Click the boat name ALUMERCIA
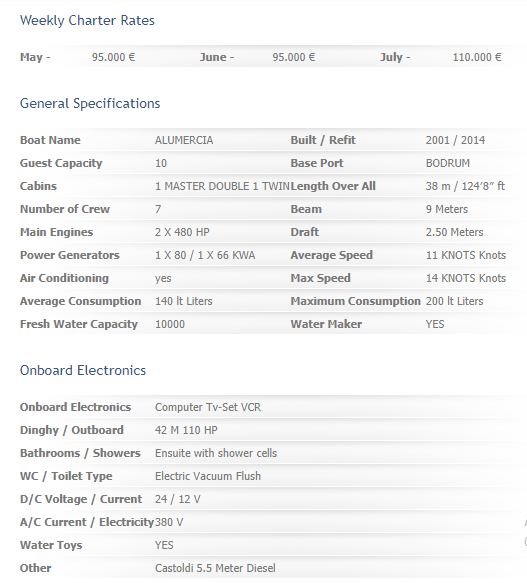 [184, 140]
